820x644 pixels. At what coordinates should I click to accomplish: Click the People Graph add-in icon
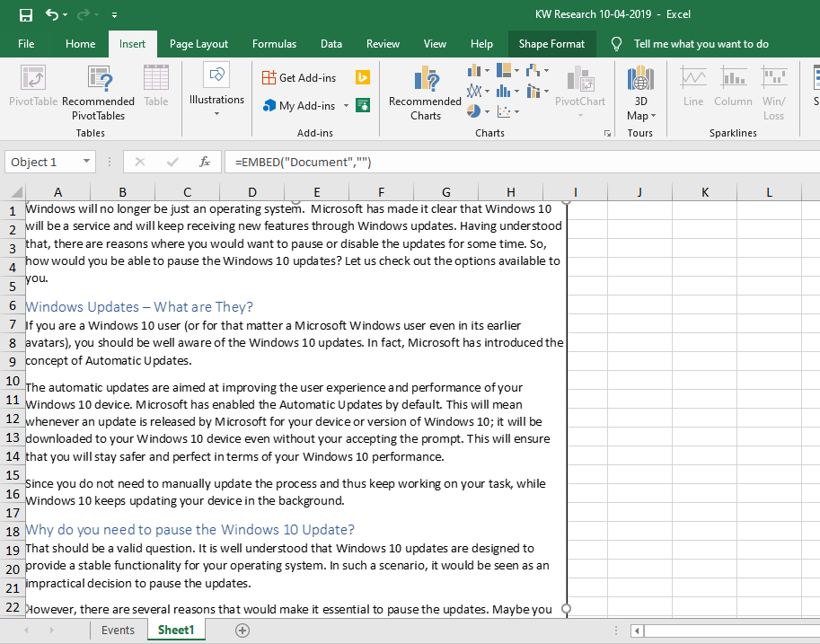[x=363, y=105]
